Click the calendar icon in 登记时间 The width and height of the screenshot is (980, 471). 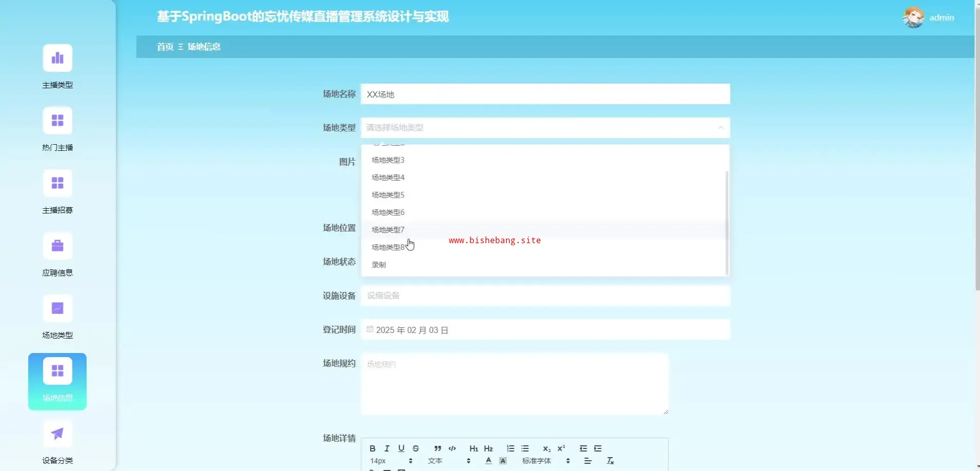pos(370,329)
